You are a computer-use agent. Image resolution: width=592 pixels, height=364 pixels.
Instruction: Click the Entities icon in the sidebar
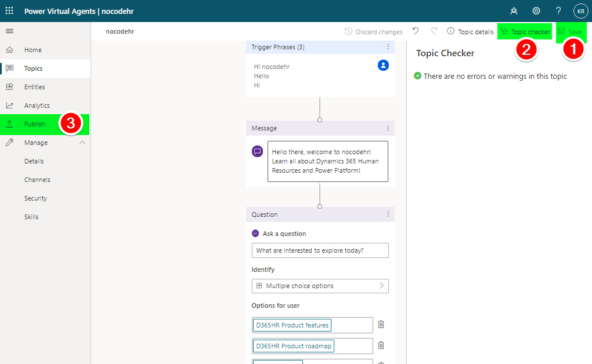click(9, 87)
